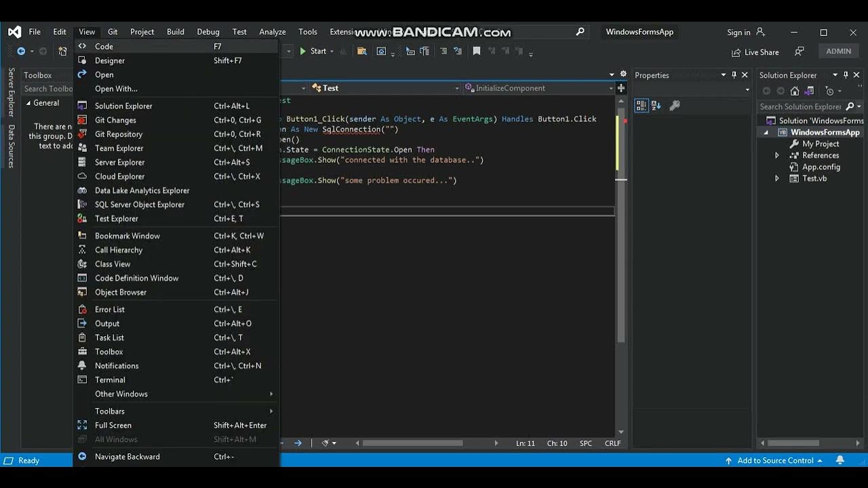Open the Code view menu entry

pyautogui.click(x=176, y=46)
